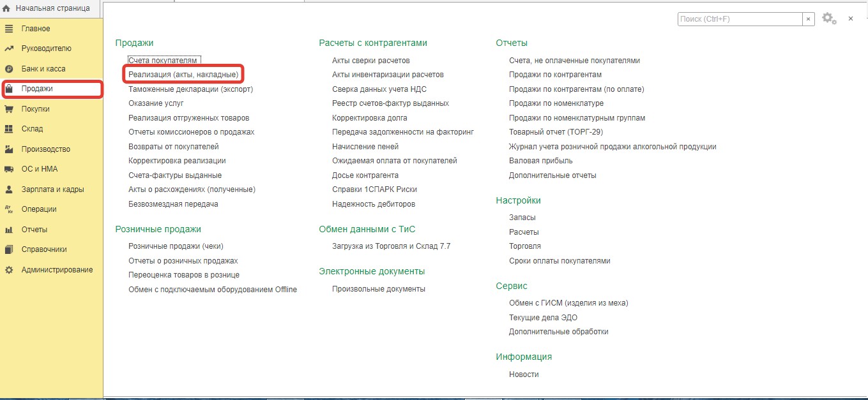Click the Зарплата и кадры person icon

(9, 189)
